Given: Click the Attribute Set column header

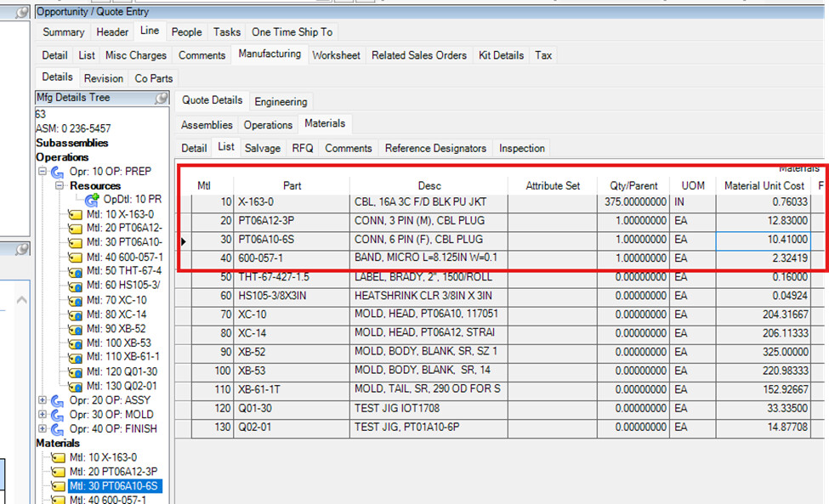Looking at the screenshot, I should point(553,186).
